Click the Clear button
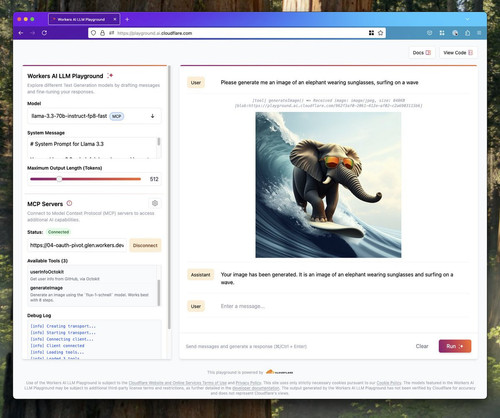500x418 pixels. 422,346
